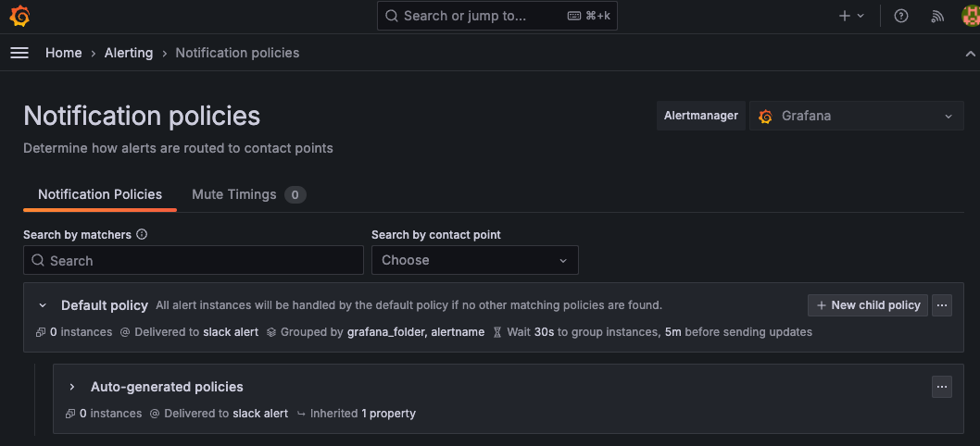Click the New child policy button
This screenshot has height=446, width=980.
point(868,305)
